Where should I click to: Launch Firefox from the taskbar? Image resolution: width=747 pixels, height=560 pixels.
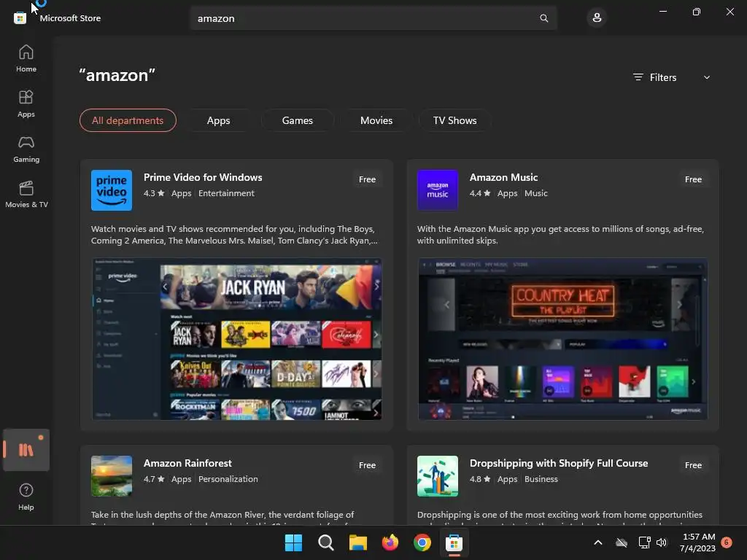pyautogui.click(x=390, y=542)
